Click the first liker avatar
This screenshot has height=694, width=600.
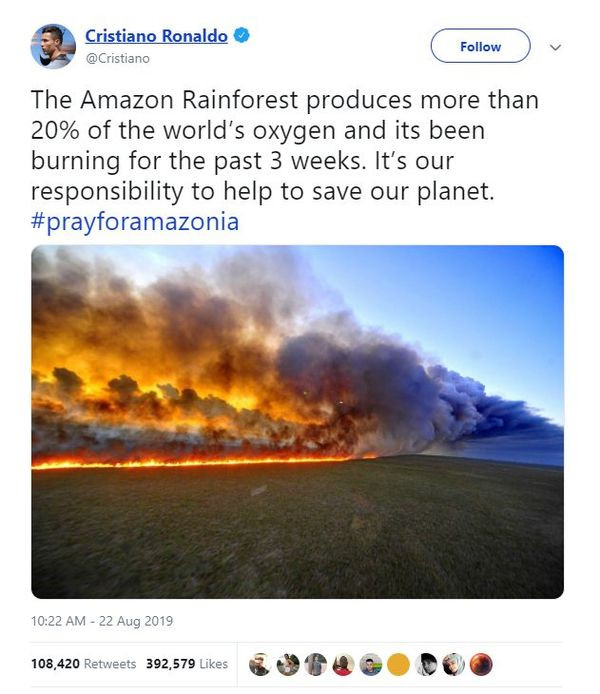point(260,664)
